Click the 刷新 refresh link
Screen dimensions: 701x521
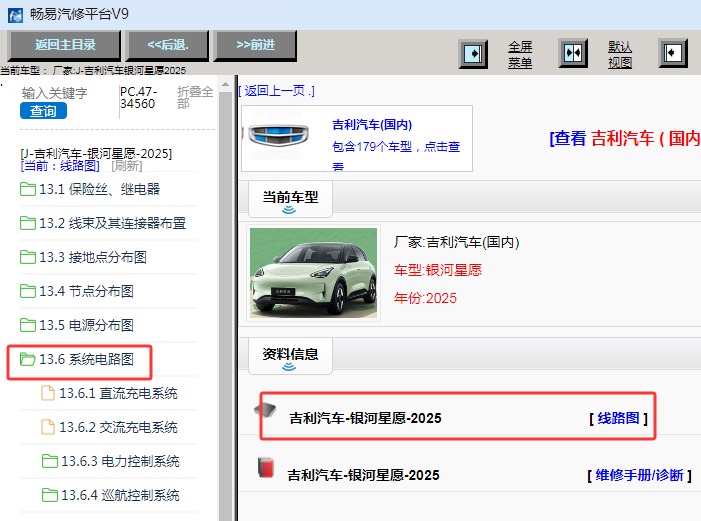[x=127, y=166]
